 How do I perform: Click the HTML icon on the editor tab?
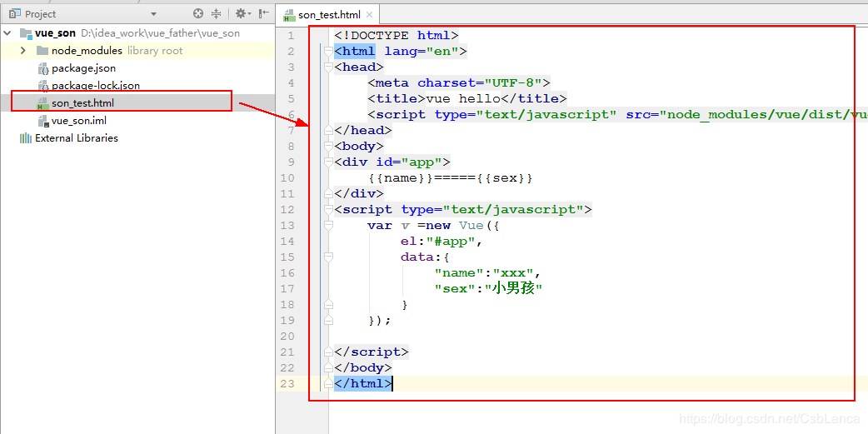(288, 15)
